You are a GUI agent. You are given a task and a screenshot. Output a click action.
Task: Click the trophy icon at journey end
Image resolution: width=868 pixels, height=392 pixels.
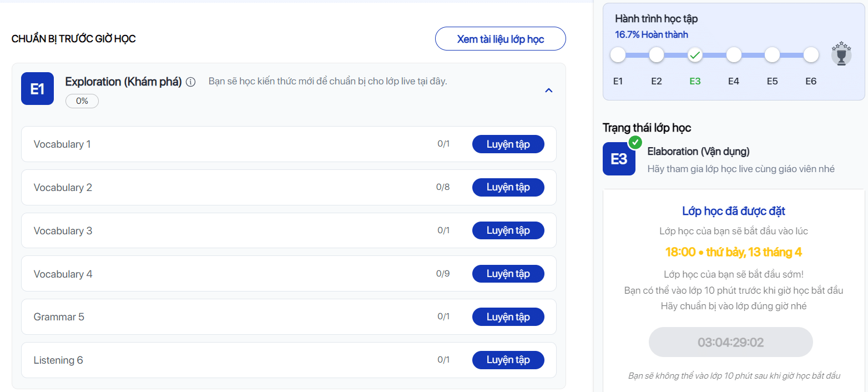click(x=842, y=54)
